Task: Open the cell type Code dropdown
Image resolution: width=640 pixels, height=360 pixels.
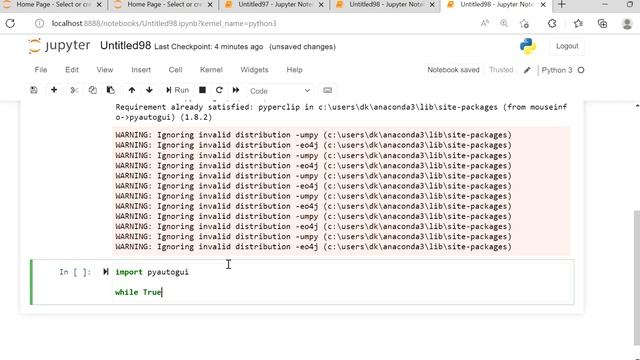Action: [x=280, y=91]
